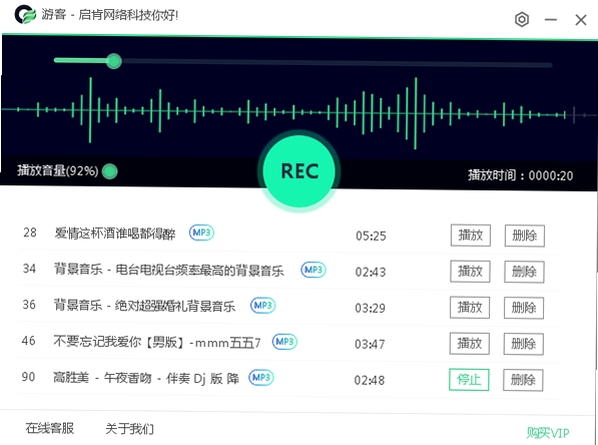Play track 34 电台电视台背景音乐
The height and width of the screenshot is (445, 598).
470,271
